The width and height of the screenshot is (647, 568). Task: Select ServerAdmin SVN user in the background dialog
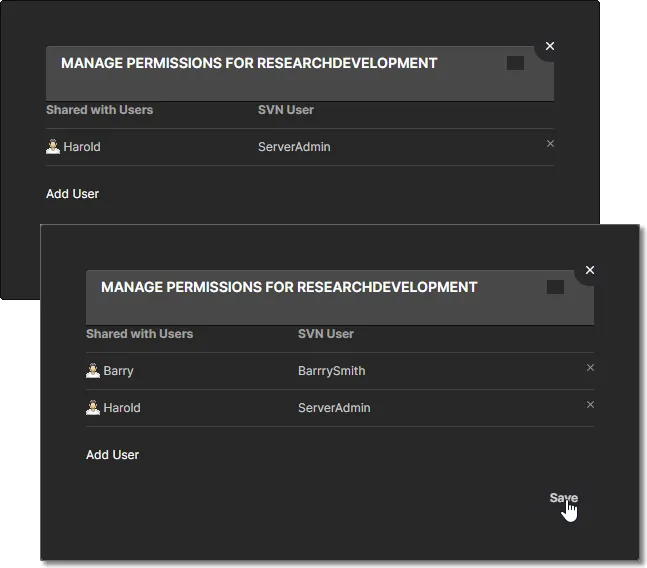(x=294, y=146)
